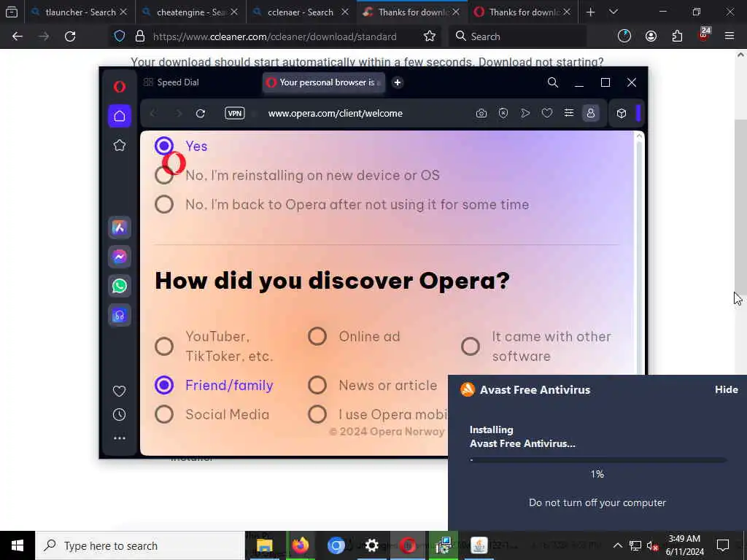Select the Social Media radio

[164, 414]
